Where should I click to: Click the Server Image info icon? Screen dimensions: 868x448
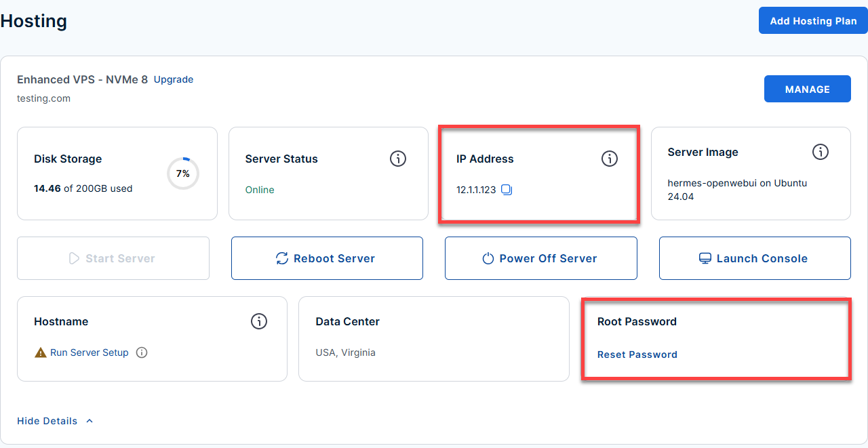pyautogui.click(x=821, y=152)
